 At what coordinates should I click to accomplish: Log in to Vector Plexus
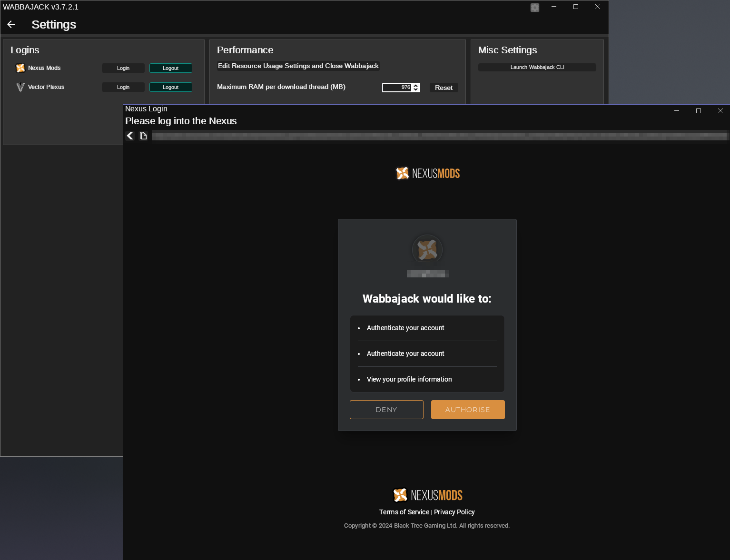click(123, 87)
